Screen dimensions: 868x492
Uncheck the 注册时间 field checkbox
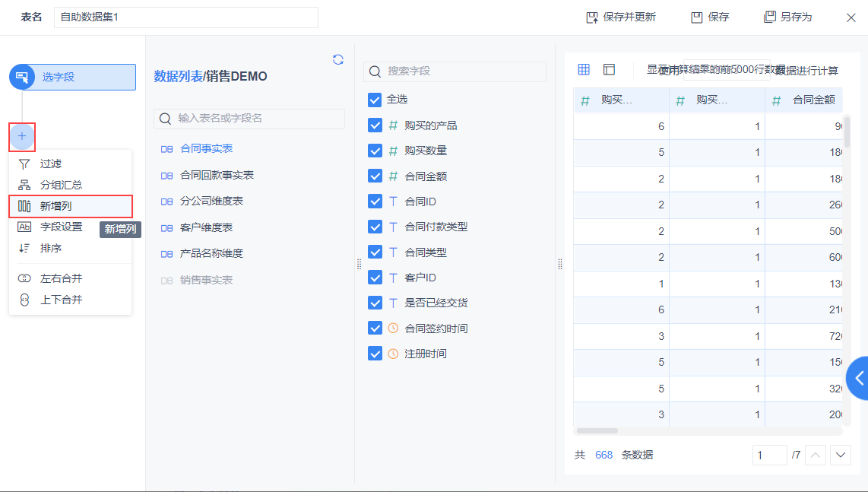point(375,354)
